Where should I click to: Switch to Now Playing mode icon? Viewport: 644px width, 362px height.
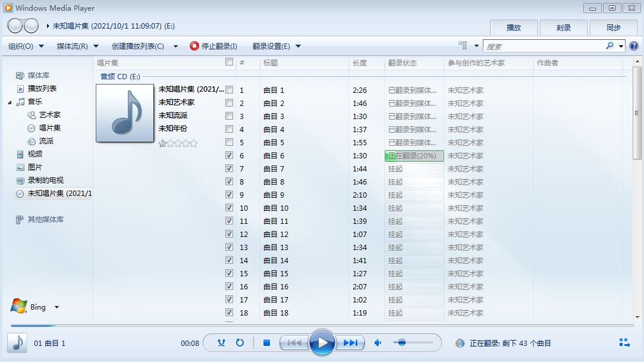(624, 342)
